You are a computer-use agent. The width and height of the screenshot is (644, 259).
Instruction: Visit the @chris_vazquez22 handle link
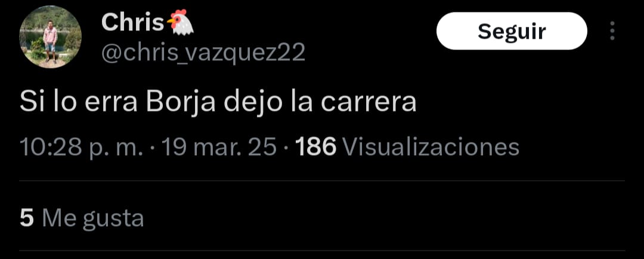coord(203,53)
